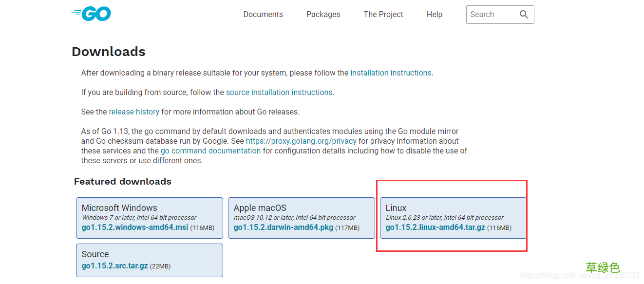Select the Microsoft Windows download box heading
Screen dimensions: 644x284
coord(119,208)
